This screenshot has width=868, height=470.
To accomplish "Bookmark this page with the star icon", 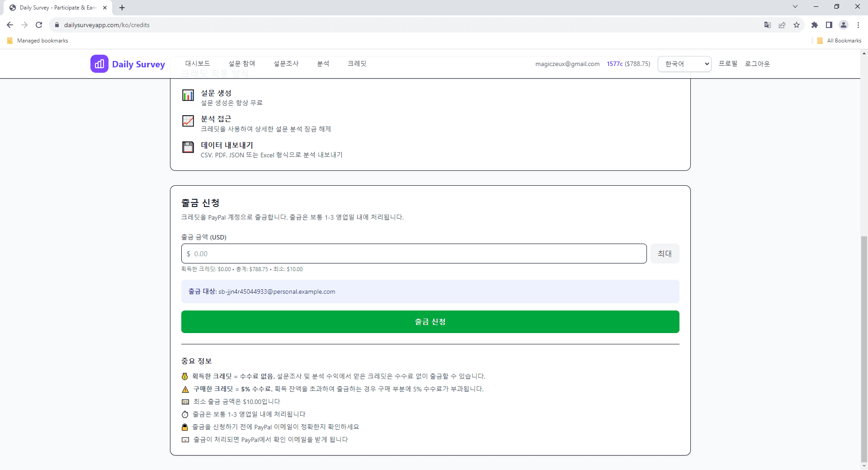I will (797, 25).
